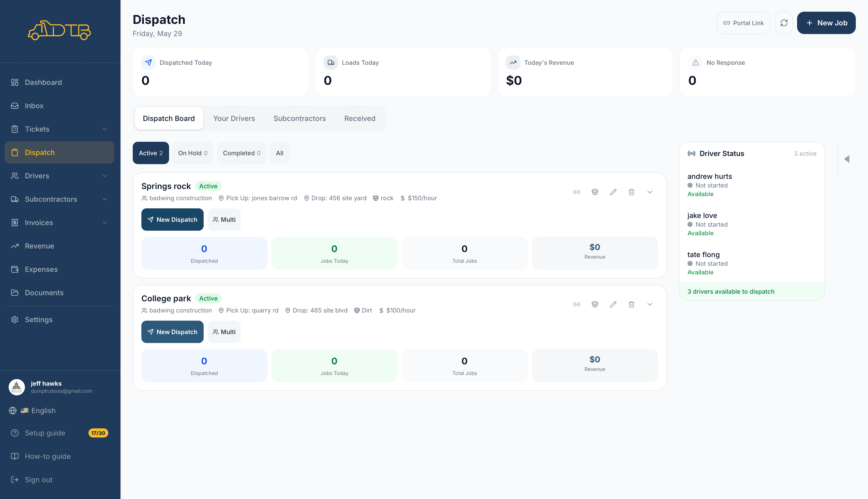The width and height of the screenshot is (868, 499).
Task: Switch to Your Drivers tab
Action: pyautogui.click(x=234, y=118)
